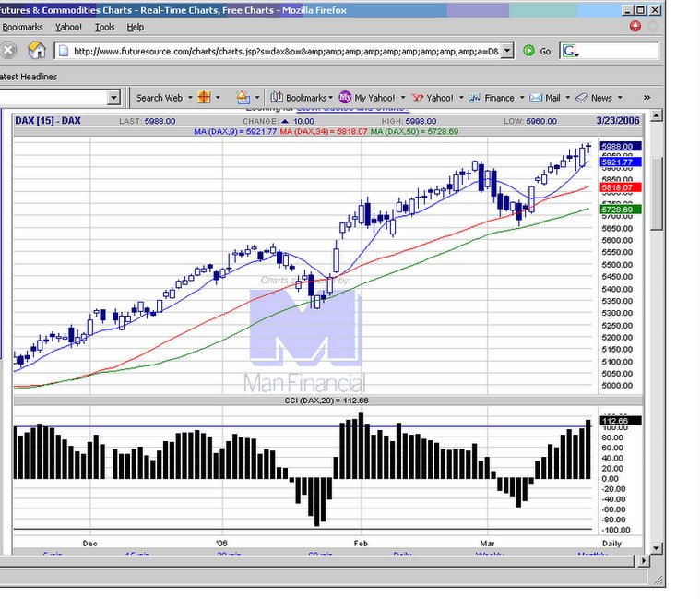Open the Help menu
Screen dimensions: 700x599
point(136,28)
